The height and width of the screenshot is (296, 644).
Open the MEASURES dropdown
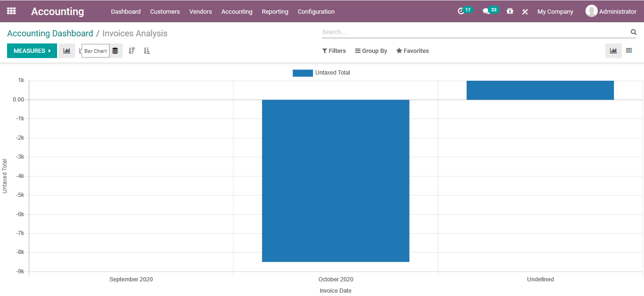(x=32, y=51)
